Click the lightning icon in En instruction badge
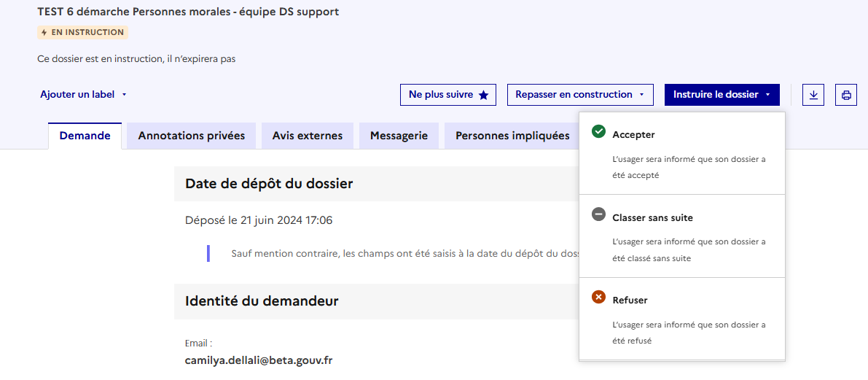 44,33
